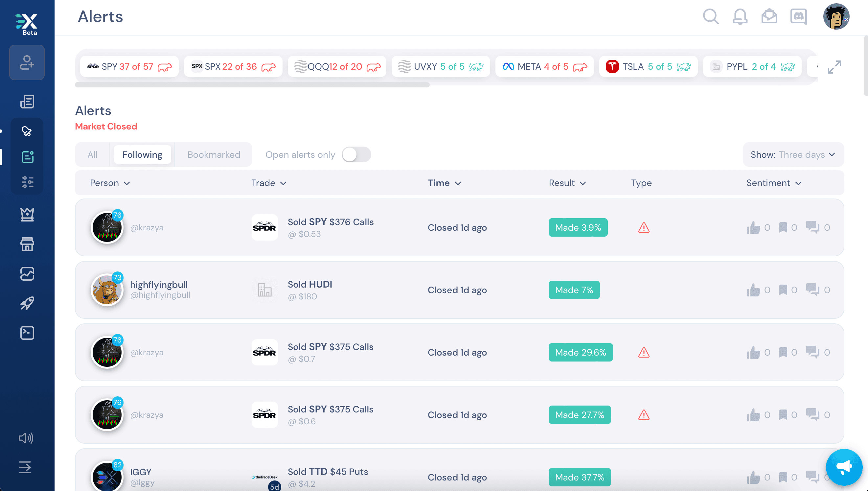Open the search magnifier icon

(711, 16)
